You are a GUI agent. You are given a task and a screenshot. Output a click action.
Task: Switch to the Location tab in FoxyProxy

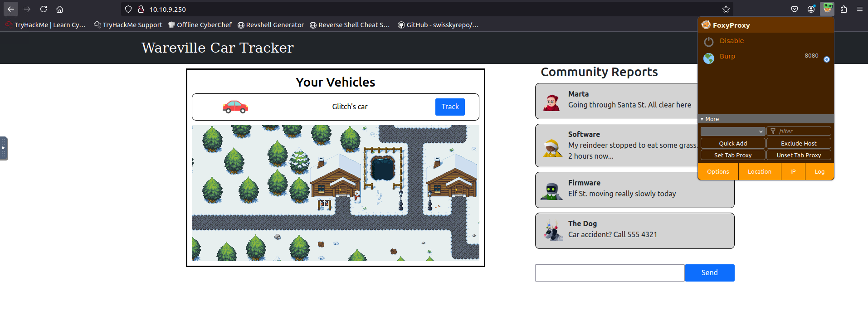click(x=759, y=172)
